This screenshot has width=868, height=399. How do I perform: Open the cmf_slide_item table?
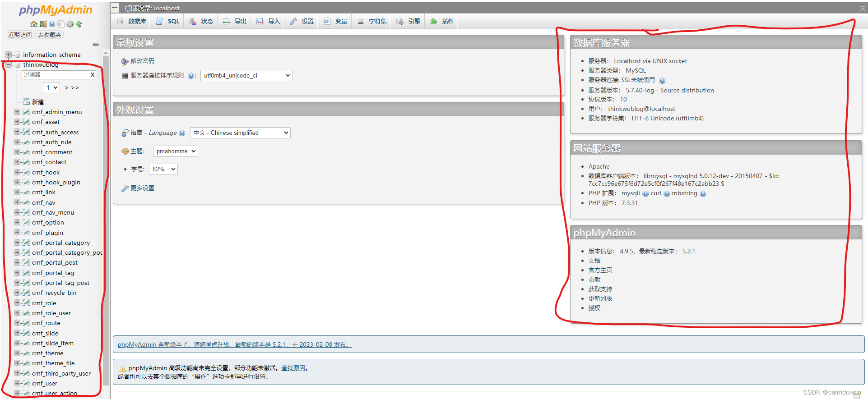[x=53, y=343]
